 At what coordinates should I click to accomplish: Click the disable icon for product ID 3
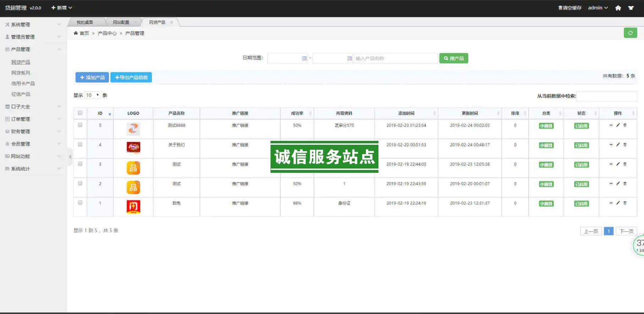coord(611,164)
